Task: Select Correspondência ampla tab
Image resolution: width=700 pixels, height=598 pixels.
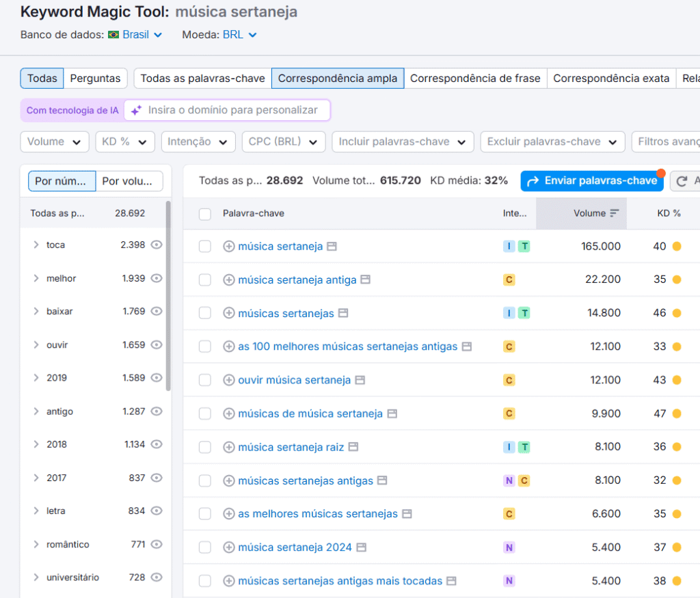Action: pos(338,79)
